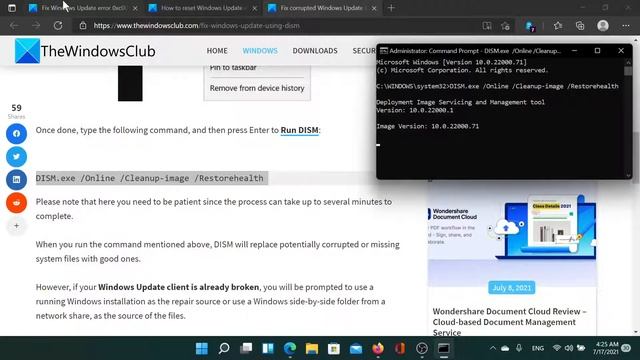The image size is (640, 360).
Task: Open Collections panel
Action: point(580,26)
